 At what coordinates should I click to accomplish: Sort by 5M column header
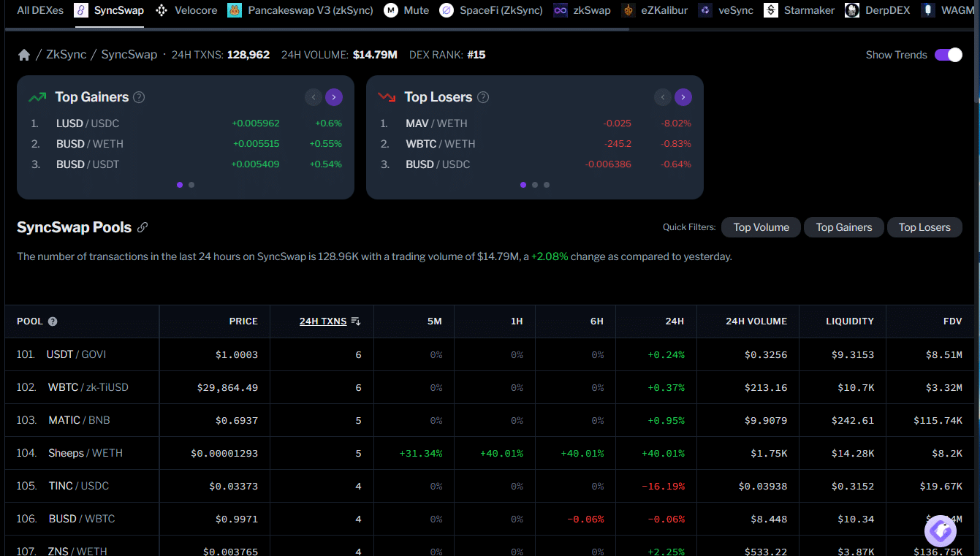click(x=435, y=321)
